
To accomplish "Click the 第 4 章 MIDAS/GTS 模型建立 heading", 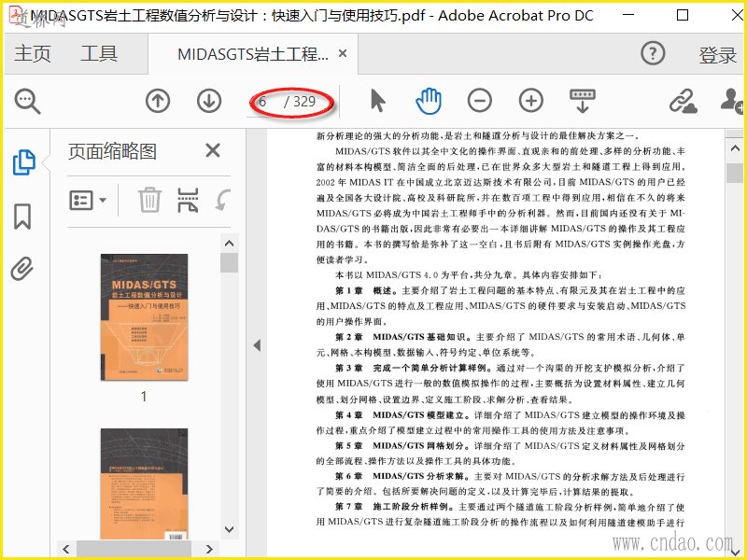I will point(402,415).
